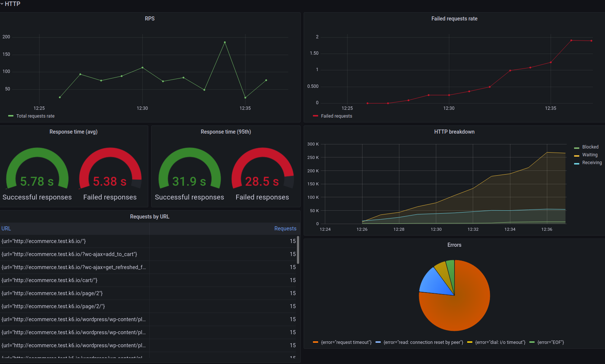Click the Total requests rate legend swatch

(11, 116)
